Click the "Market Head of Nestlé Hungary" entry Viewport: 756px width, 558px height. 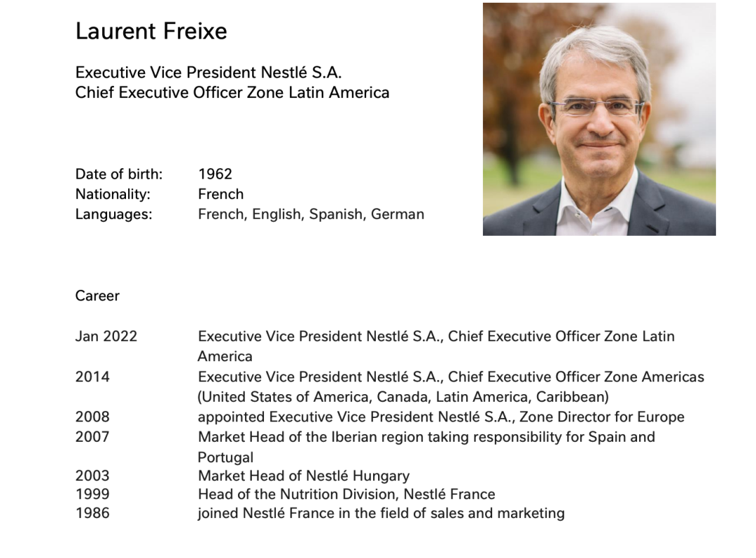(x=304, y=476)
